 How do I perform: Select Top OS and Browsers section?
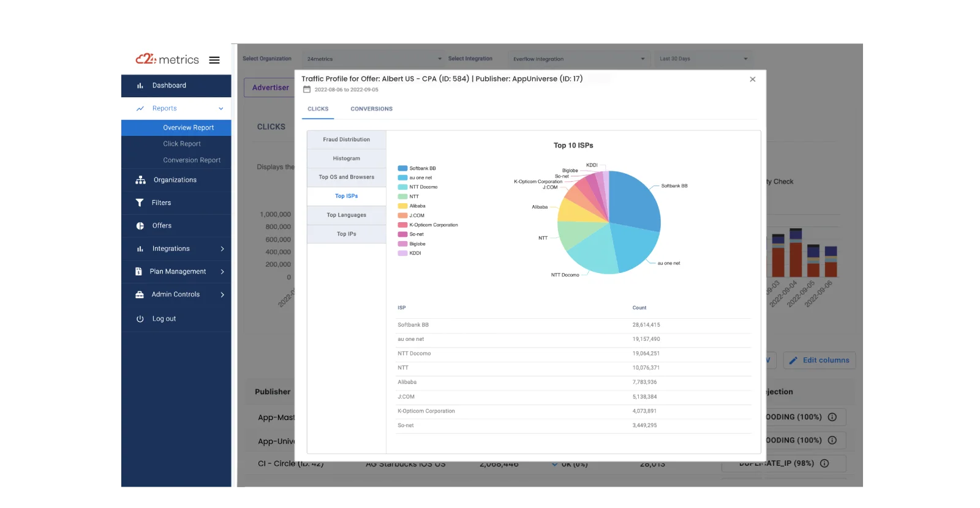point(347,177)
